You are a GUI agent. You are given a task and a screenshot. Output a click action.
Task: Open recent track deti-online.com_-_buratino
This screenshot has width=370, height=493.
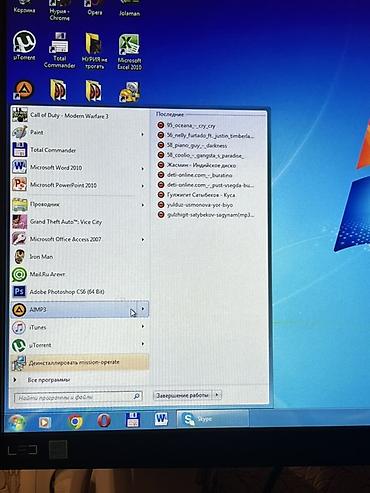coord(195,175)
